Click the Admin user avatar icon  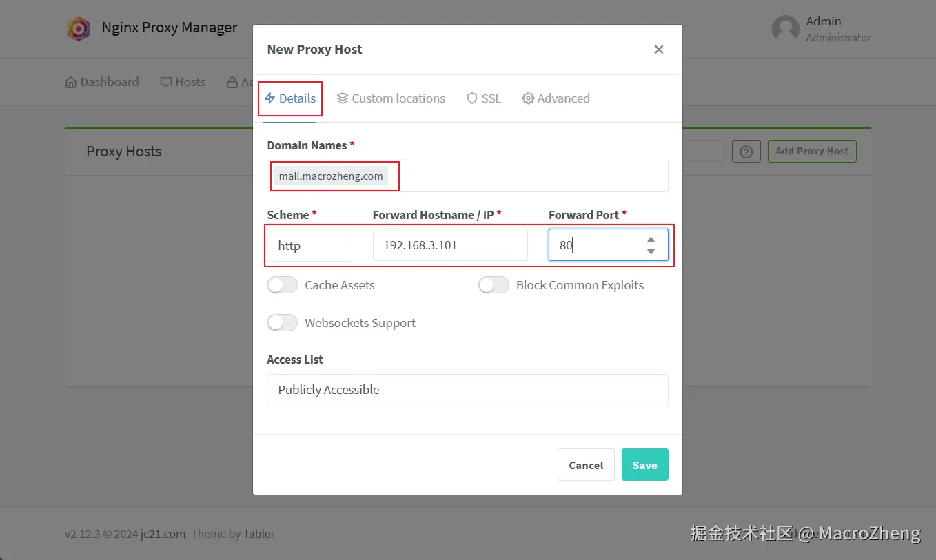785,29
